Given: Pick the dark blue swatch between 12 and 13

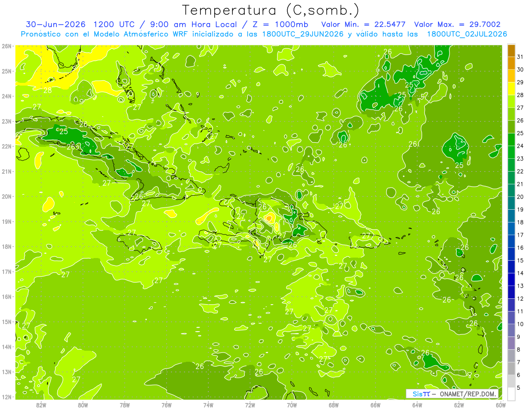Looking at the screenshot, I should (511, 292).
